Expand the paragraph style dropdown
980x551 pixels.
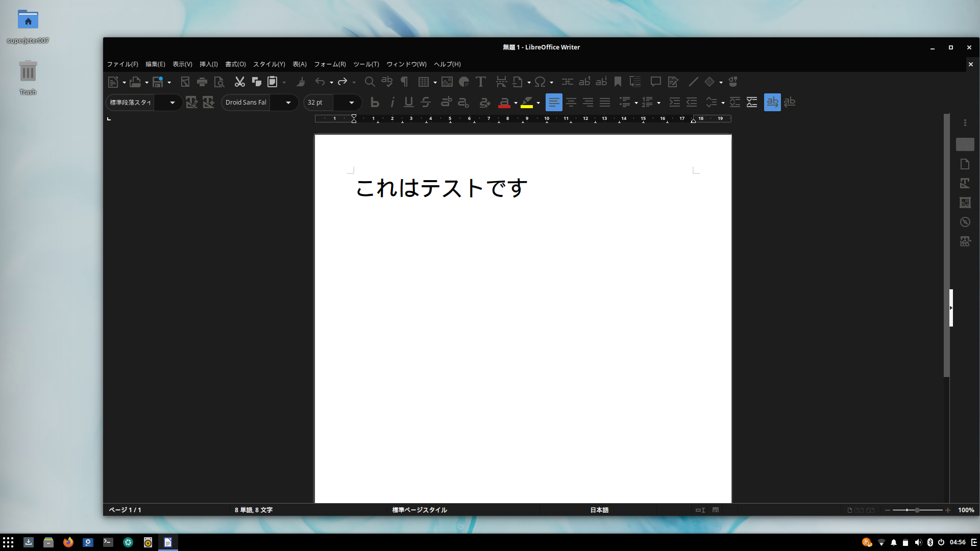[172, 103]
